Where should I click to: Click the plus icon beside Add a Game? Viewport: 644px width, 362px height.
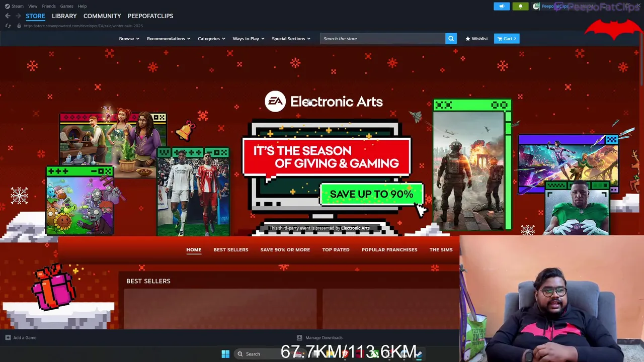[8, 338]
